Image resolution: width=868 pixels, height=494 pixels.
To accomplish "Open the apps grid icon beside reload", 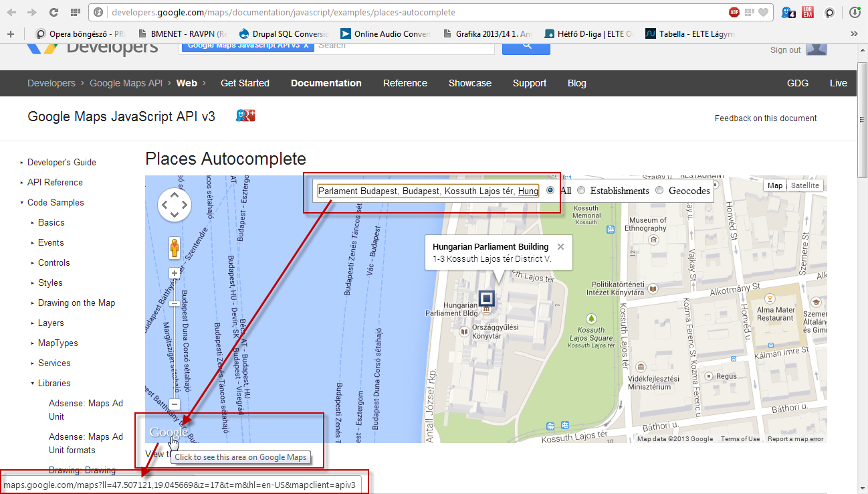I will pos(74,12).
